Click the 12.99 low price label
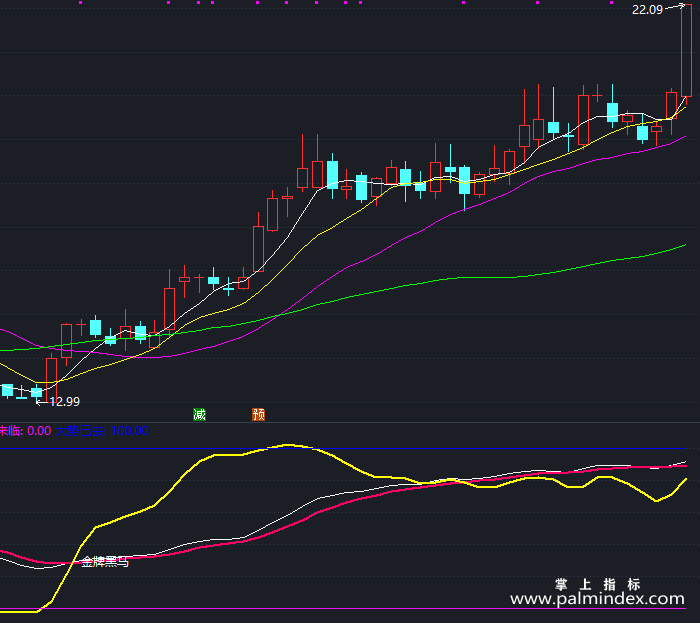Screen dimensions: 700x623 click(x=64, y=402)
